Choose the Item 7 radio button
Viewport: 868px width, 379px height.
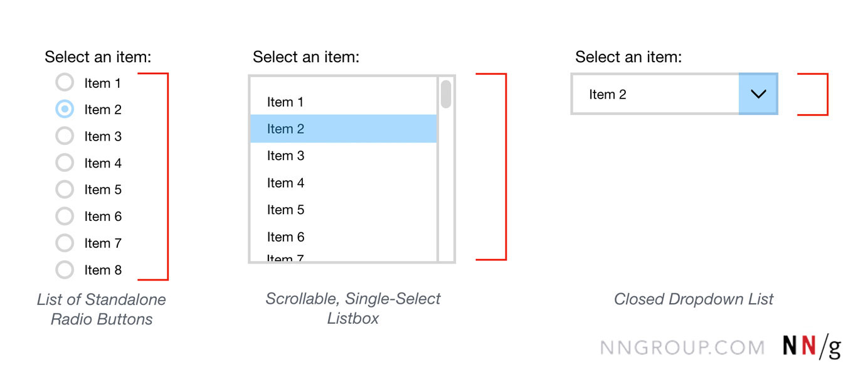click(65, 243)
